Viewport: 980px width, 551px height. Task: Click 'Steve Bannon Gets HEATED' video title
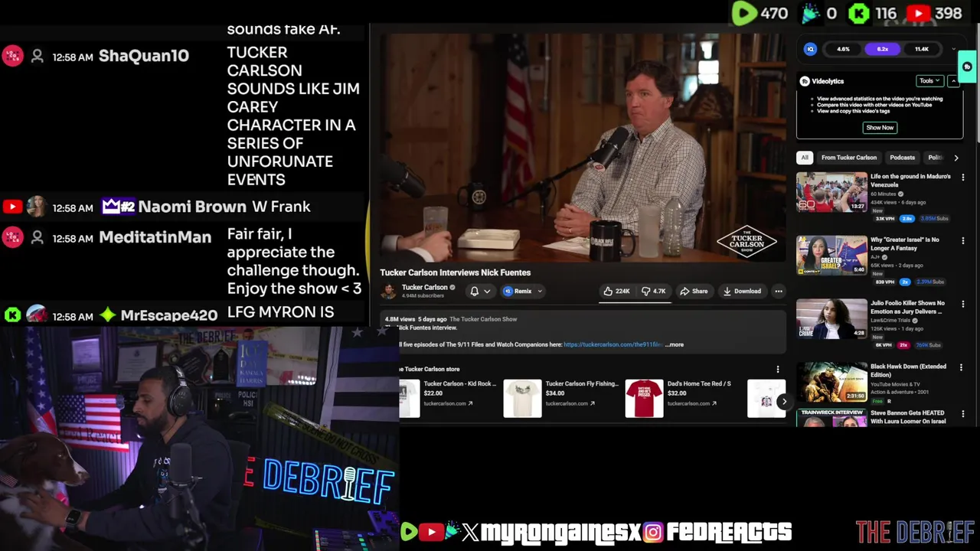coord(908,417)
